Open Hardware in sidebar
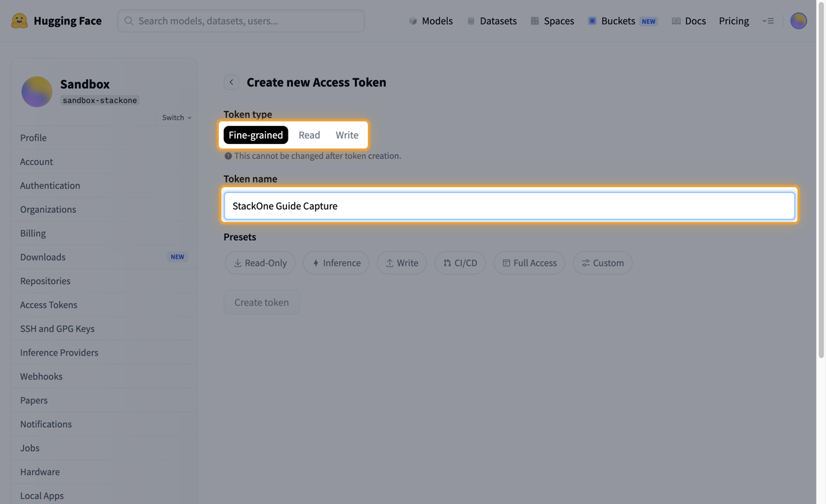Screen dimensions: 826x504 (104, 472)
